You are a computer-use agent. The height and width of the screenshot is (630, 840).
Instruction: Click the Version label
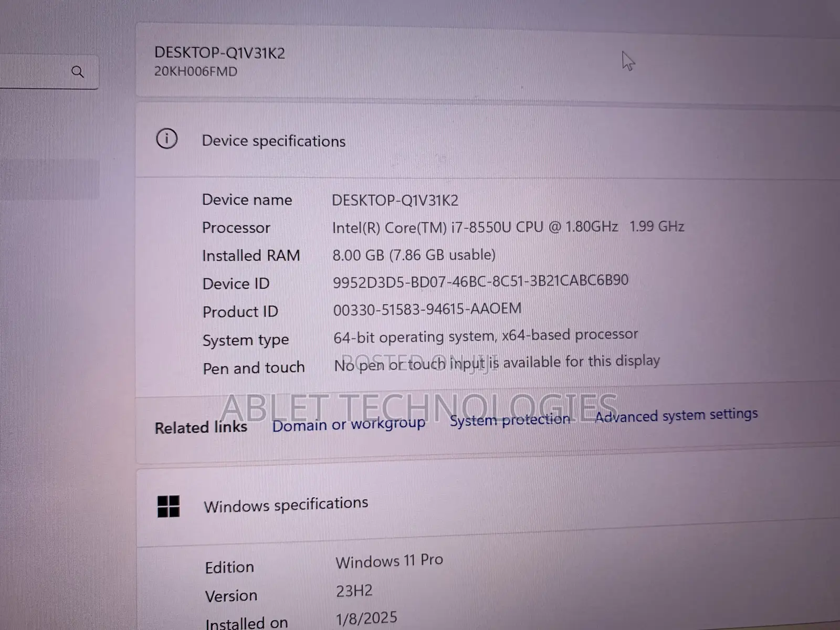[231, 596]
